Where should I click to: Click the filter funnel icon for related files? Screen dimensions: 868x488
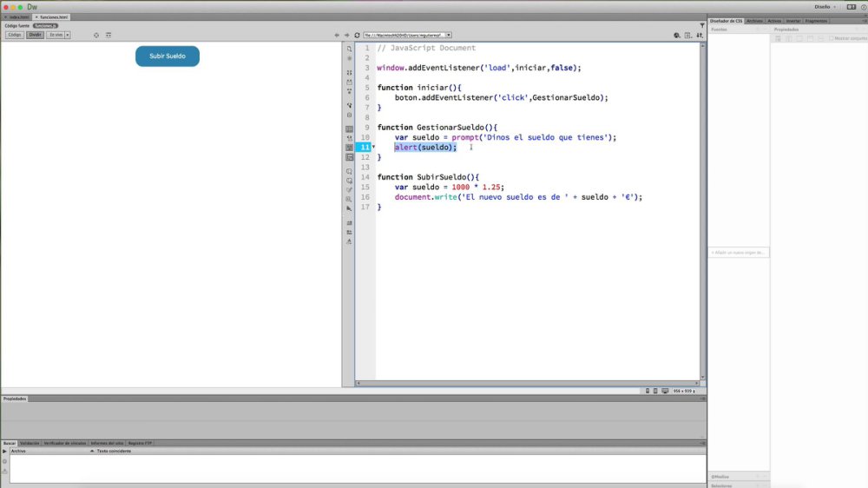tap(702, 25)
